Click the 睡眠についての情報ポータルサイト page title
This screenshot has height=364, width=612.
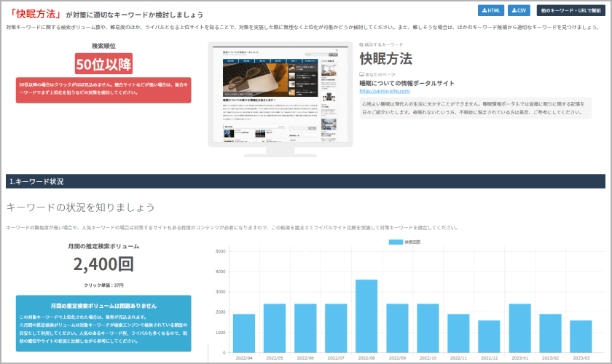click(407, 83)
